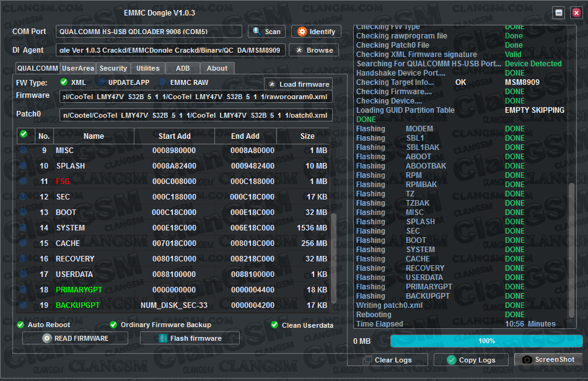588x381 pixels.
Task: Click the partition table vertical scrollbar
Action: (x=333, y=259)
